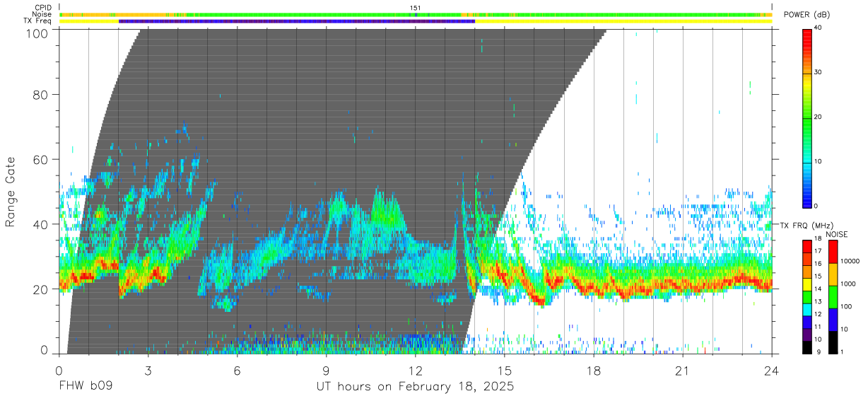Click the 21 hour tick label
The image size is (868, 401).
pos(683,371)
